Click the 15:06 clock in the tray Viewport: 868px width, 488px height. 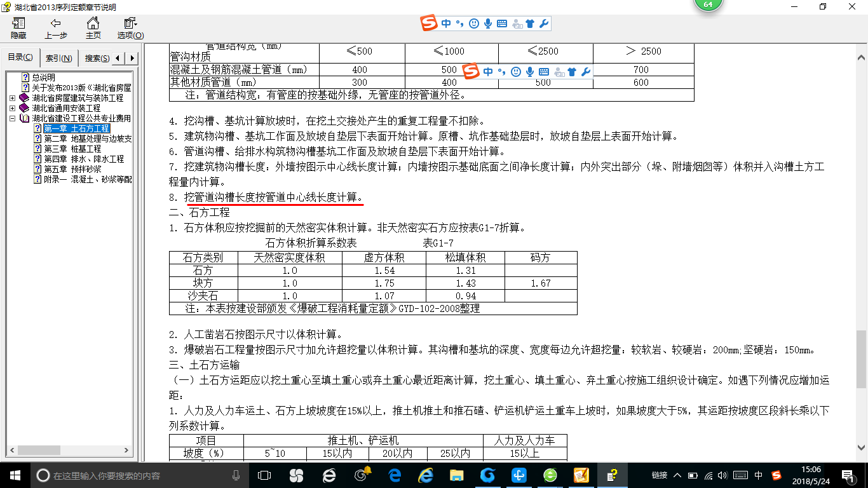pyautogui.click(x=810, y=470)
